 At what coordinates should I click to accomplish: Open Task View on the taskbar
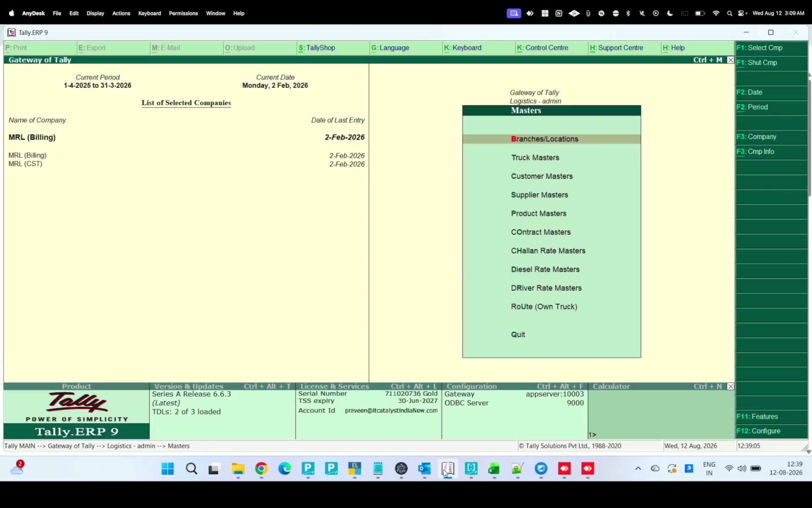pyautogui.click(x=214, y=469)
